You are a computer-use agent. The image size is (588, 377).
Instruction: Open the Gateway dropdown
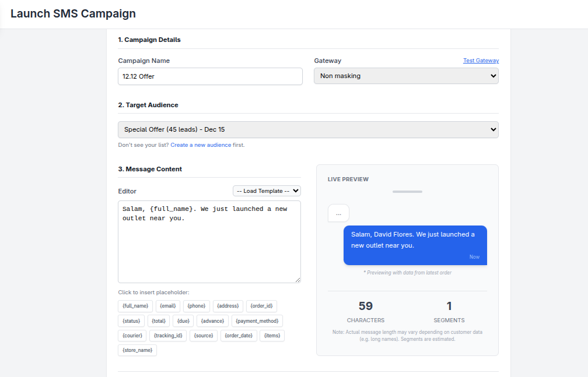click(x=406, y=76)
